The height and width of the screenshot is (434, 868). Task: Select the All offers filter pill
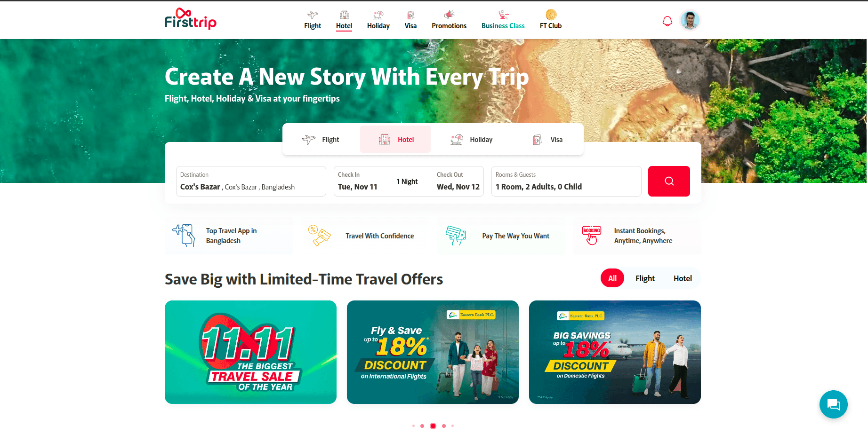(612, 278)
